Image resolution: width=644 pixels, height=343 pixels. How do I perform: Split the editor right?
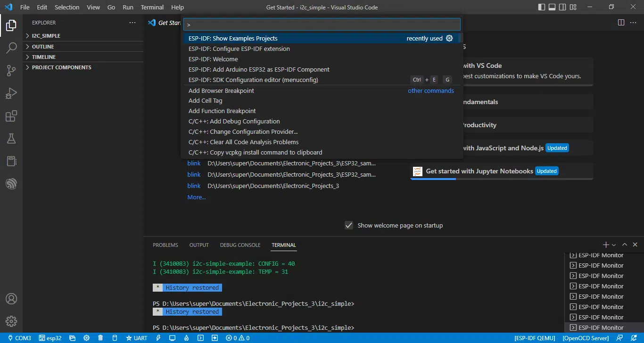click(x=621, y=23)
